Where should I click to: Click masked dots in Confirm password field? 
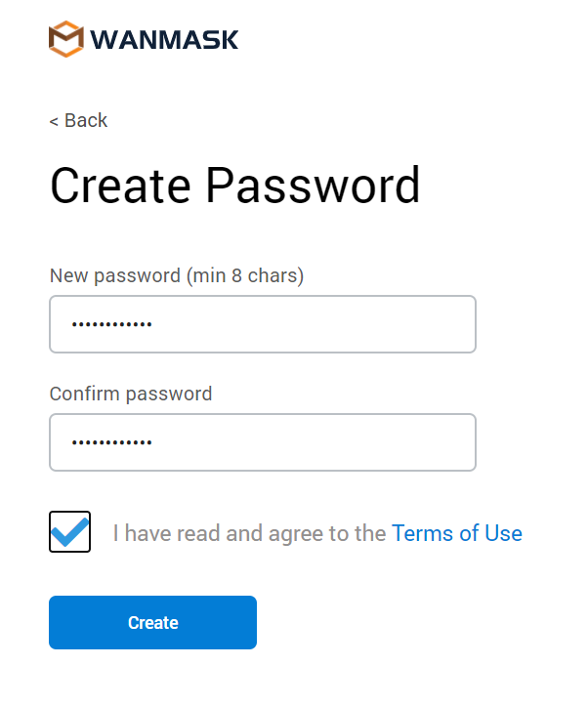coord(111,442)
